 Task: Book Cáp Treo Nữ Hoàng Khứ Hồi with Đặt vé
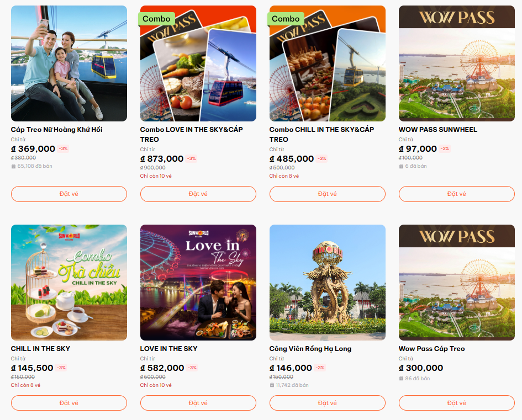click(x=69, y=194)
